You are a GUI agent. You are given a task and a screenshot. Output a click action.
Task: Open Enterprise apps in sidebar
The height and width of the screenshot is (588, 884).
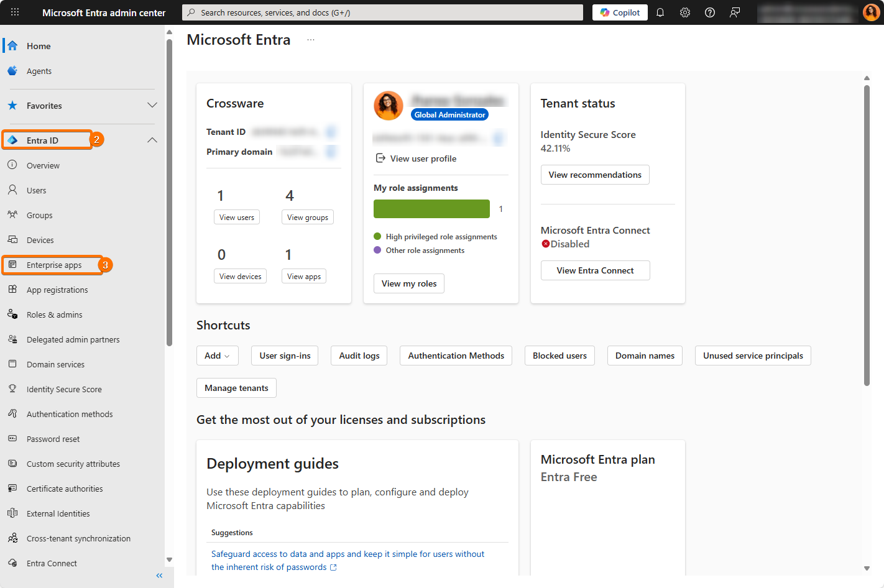pos(54,265)
